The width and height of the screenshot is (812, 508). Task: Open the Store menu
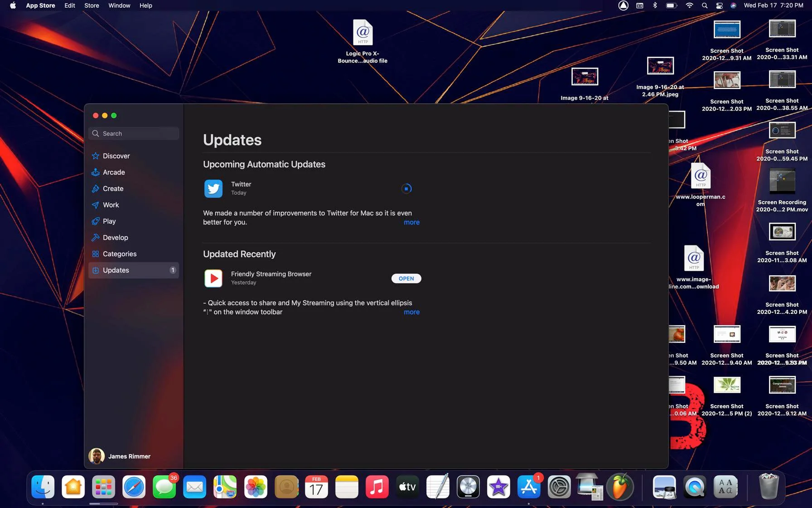tap(92, 5)
